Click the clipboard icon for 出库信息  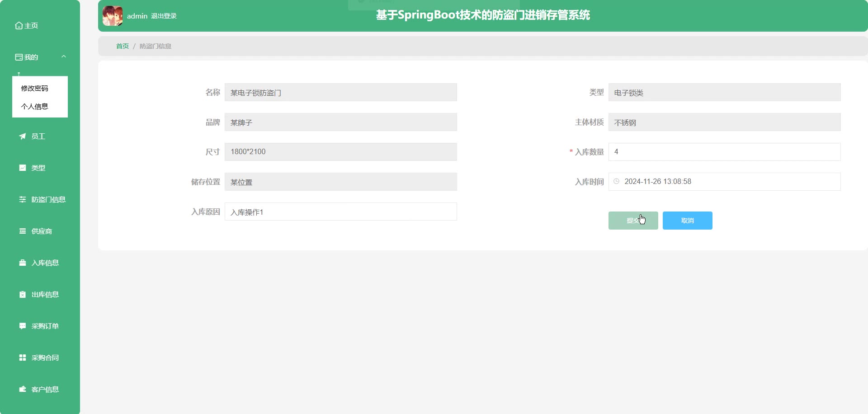point(23,294)
